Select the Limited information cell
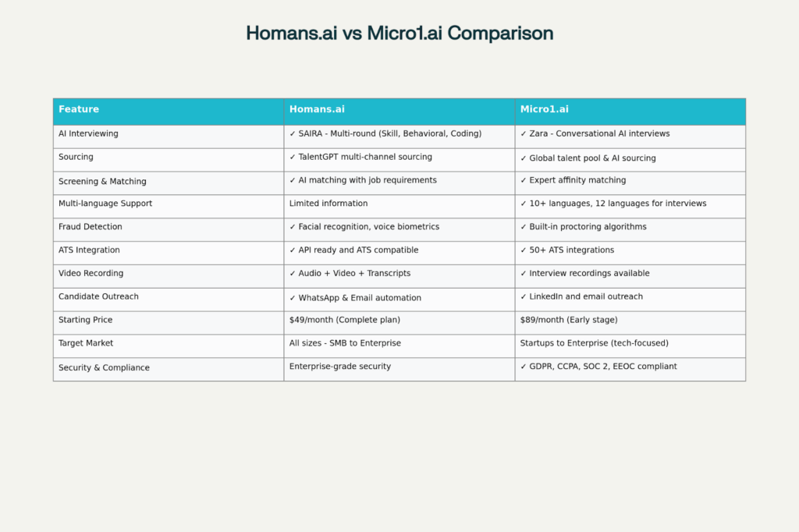The image size is (799, 532). coord(328,204)
